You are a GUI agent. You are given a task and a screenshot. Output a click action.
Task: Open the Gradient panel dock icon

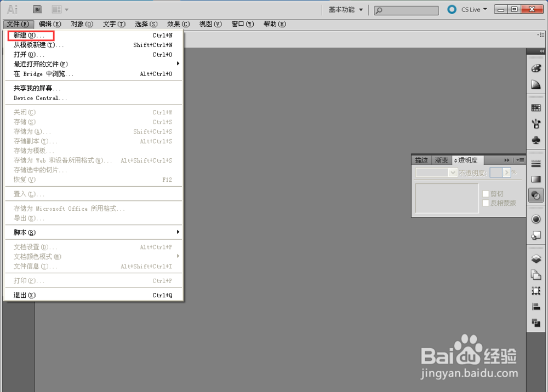click(x=536, y=179)
